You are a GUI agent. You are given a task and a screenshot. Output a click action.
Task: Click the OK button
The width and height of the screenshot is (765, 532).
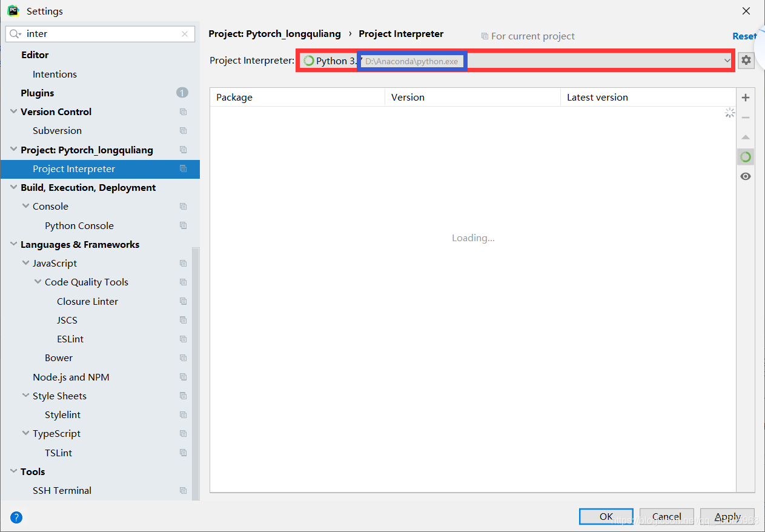click(606, 517)
